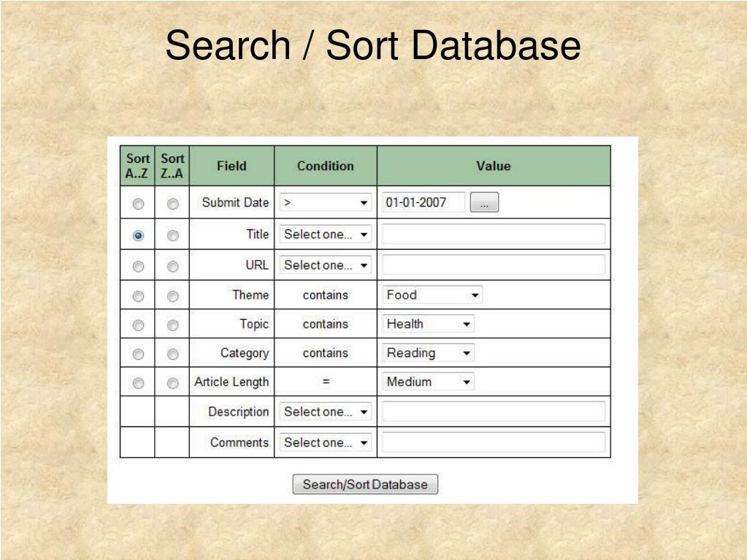Expand the Article Length dropdown showing Medium
The width and height of the screenshot is (747, 560).
coord(428,382)
